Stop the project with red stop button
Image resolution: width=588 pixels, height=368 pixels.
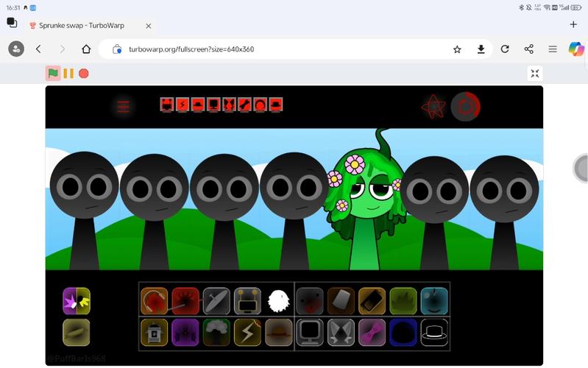(x=84, y=74)
